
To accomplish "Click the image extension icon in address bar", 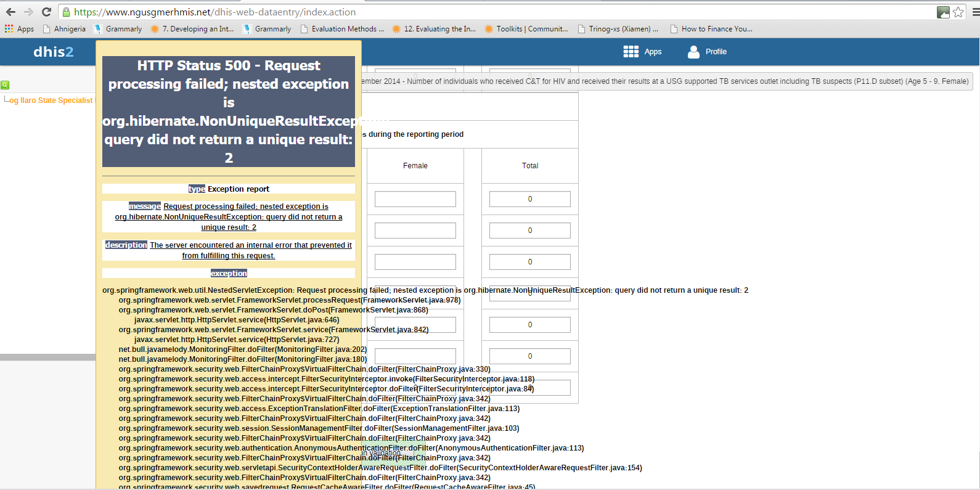I will point(943,12).
